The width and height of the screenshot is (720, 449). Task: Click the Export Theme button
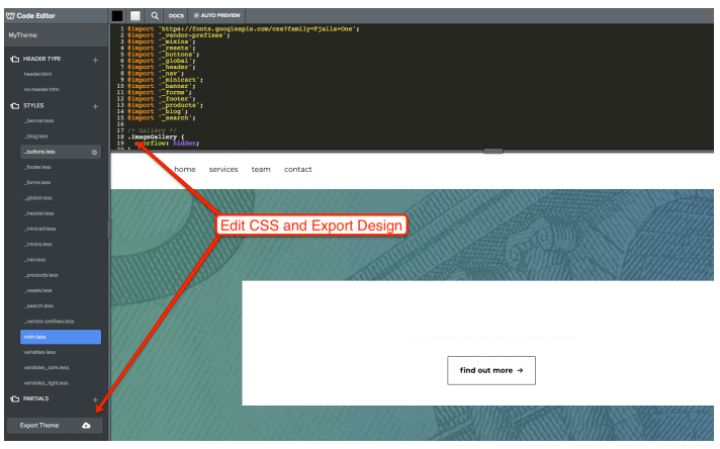point(54,426)
